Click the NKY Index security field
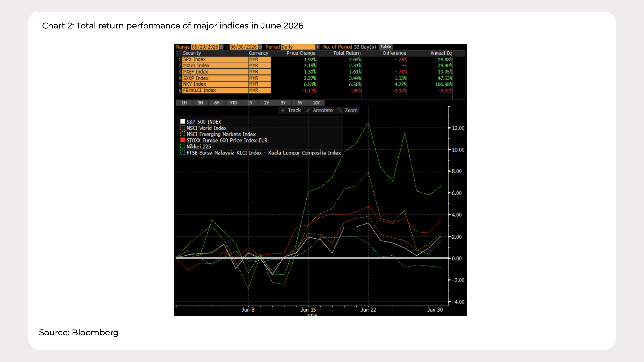Screen dimensions: 644x362 215,84
